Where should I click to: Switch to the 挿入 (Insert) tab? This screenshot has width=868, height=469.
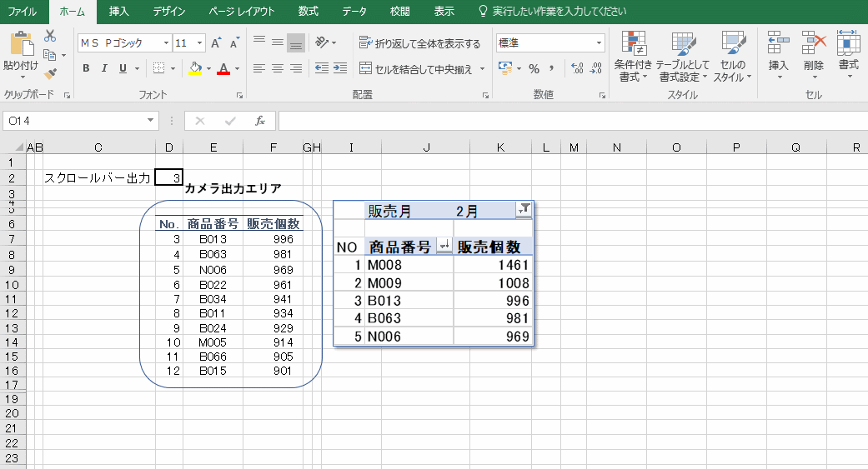[119, 12]
